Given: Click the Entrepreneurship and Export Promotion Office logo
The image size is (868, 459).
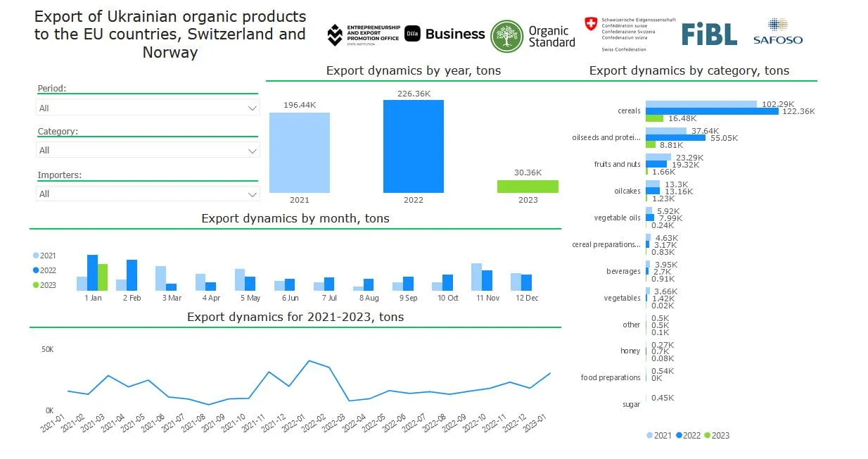Looking at the screenshot, I should [364, 34].
